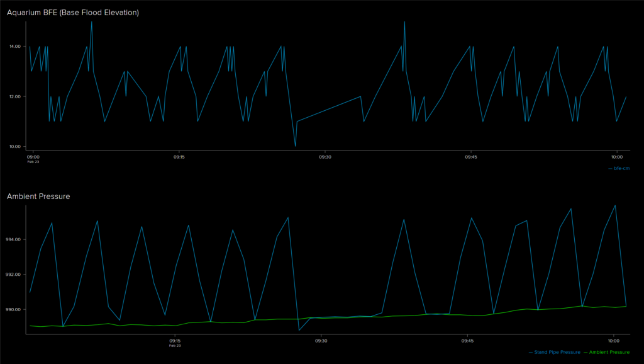Image resolution: width=644 pixels, height=364 pixels.
Task: Toggle the bfe-cm series in legend
Action: [621, 168]
